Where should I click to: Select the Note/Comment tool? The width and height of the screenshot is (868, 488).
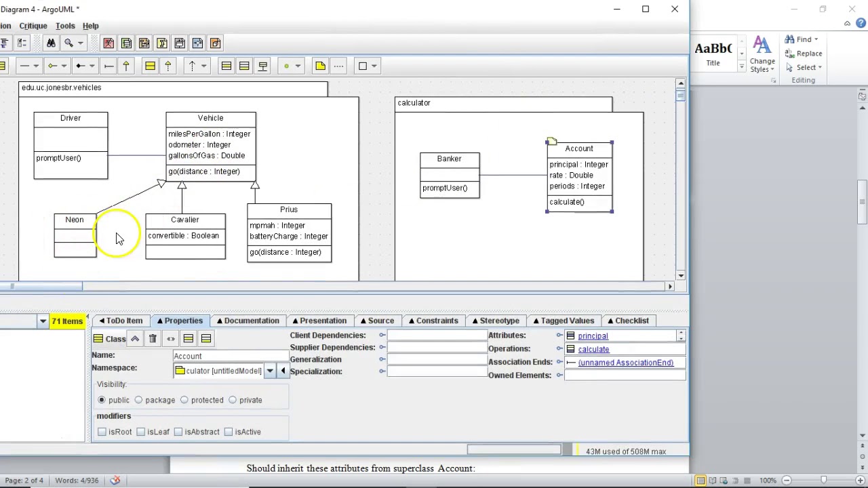click(x=320, y=66)
